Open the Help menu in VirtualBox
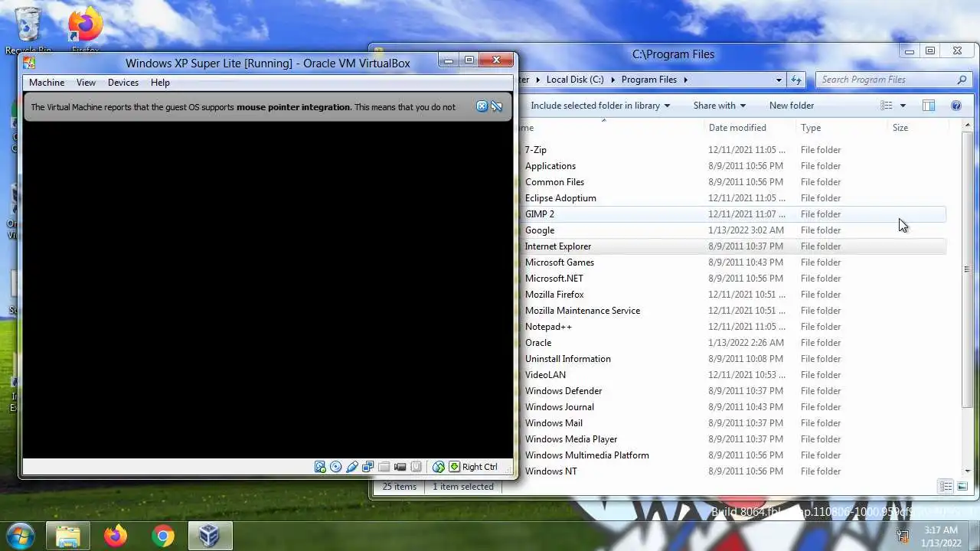The height and width of the screenshot is (551, 980). point(160,83)
